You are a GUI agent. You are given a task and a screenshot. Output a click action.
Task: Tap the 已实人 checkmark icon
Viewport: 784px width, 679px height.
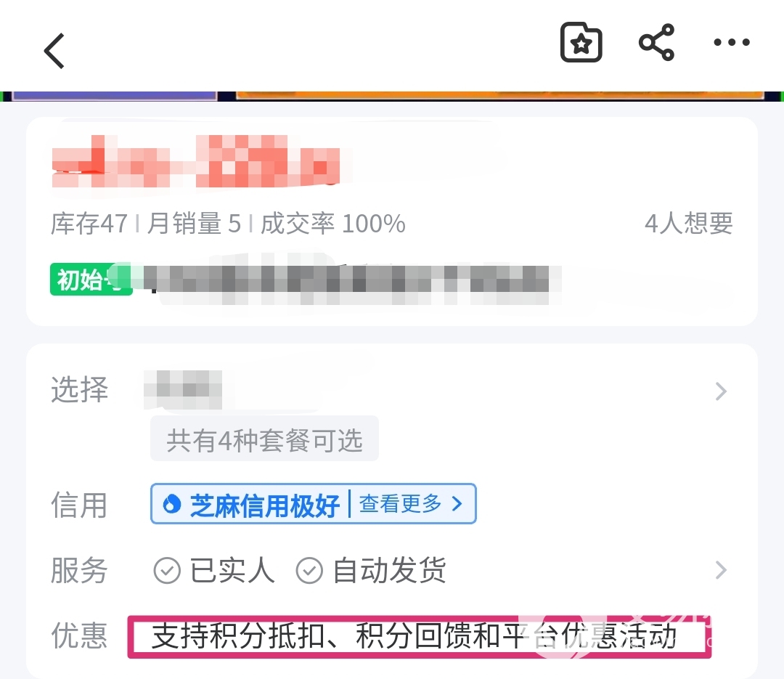[167, 570]
